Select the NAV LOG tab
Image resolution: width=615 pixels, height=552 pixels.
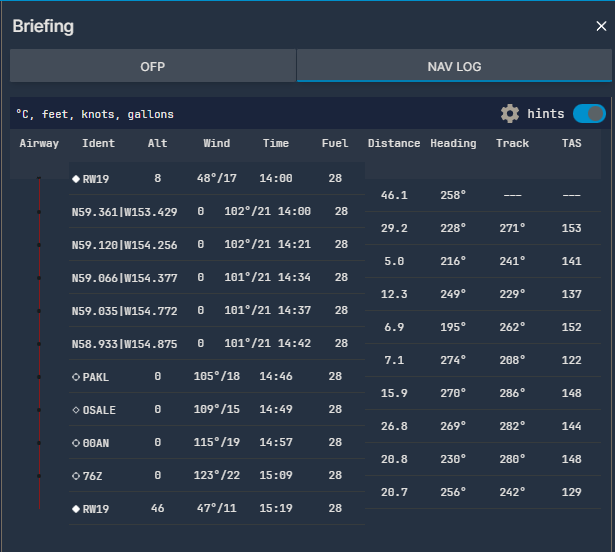(454, 67)
